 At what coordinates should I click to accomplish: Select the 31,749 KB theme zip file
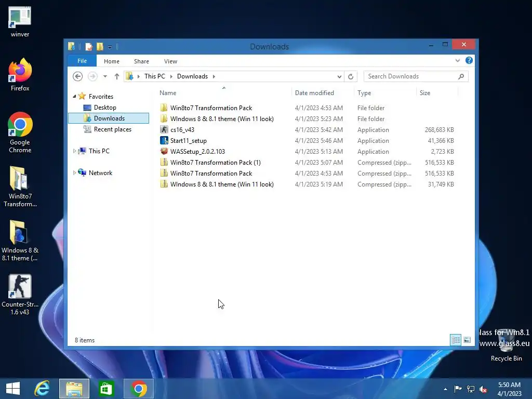click(222, 184)
